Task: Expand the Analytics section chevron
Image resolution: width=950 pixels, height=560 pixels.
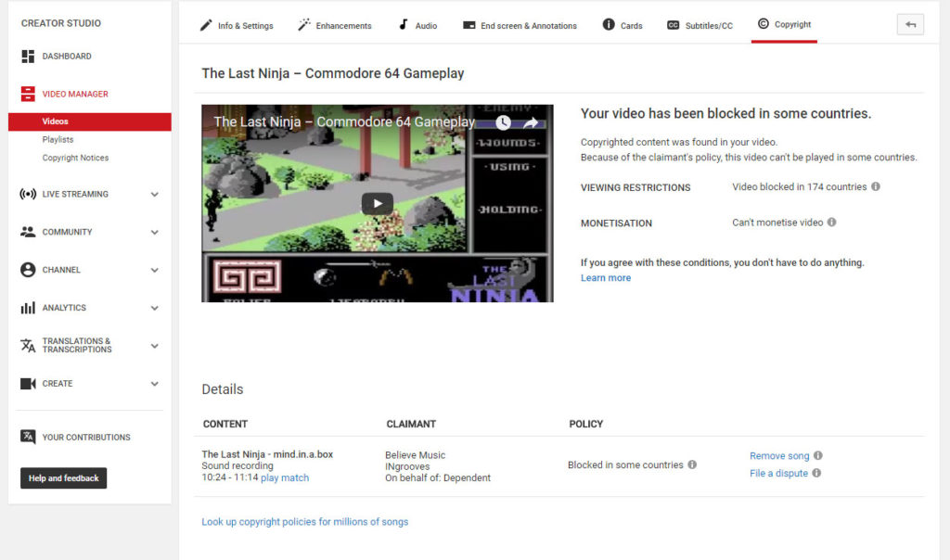Action: pyautogui.click(x=155, y=308)
